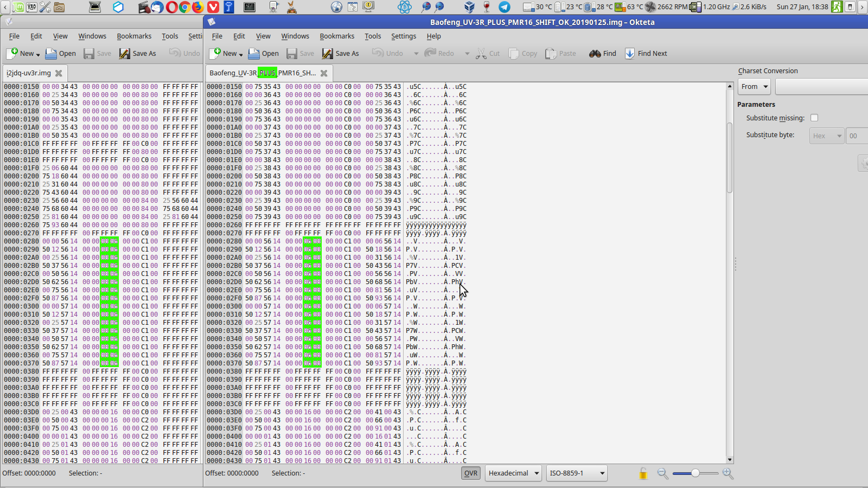
Task: Open the Substitute byte Hex format dropdown
Action: click(827, 136)
